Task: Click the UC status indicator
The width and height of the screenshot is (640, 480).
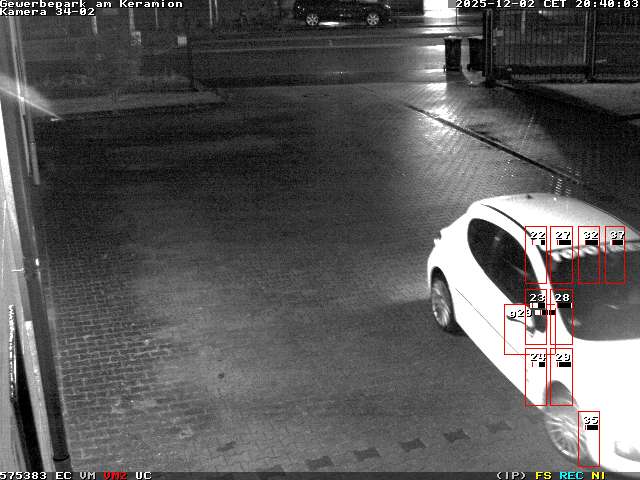Action: [x=143, y=475]
